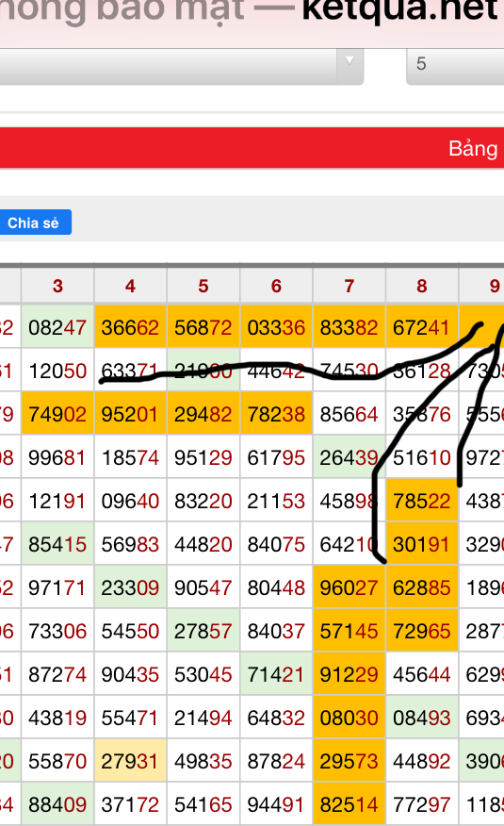Select cell 90547
Viewport: 504px width, 826px height.
(203, 586)
